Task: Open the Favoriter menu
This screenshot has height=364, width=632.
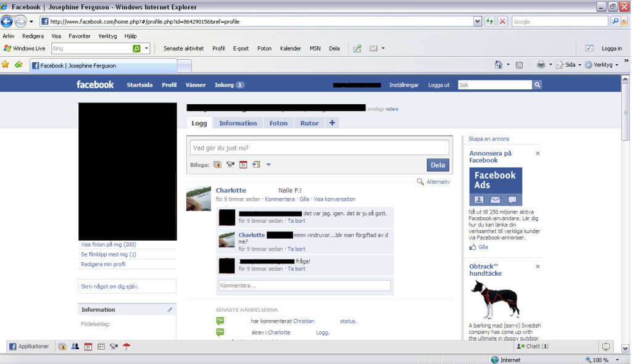Action: (x=80, y=36)
